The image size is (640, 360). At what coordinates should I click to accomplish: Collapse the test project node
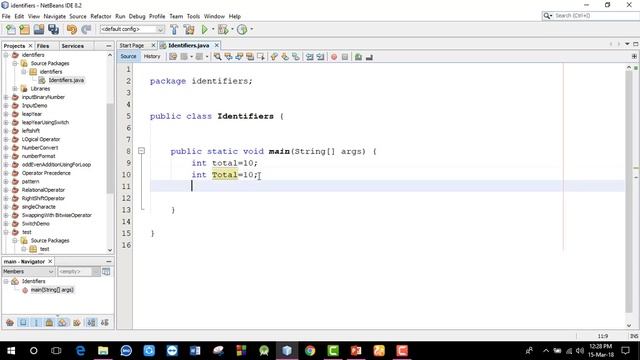click(6, 232)
